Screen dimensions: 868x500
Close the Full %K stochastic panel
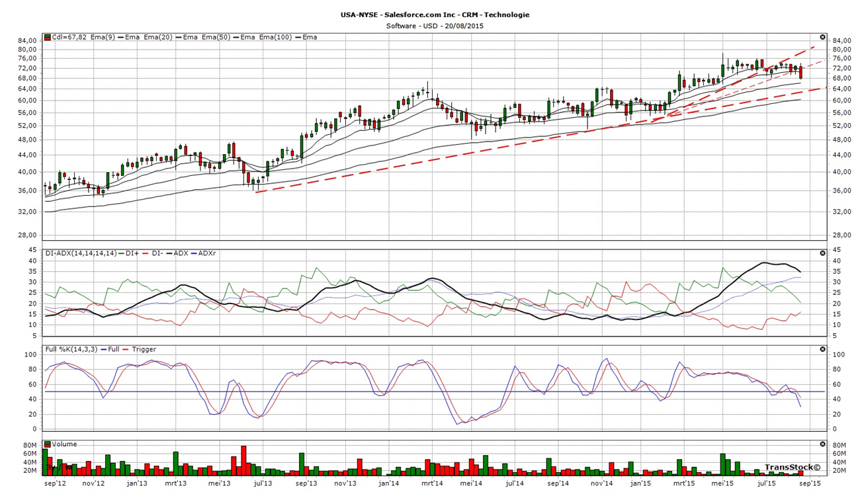[x=823, y=349]
